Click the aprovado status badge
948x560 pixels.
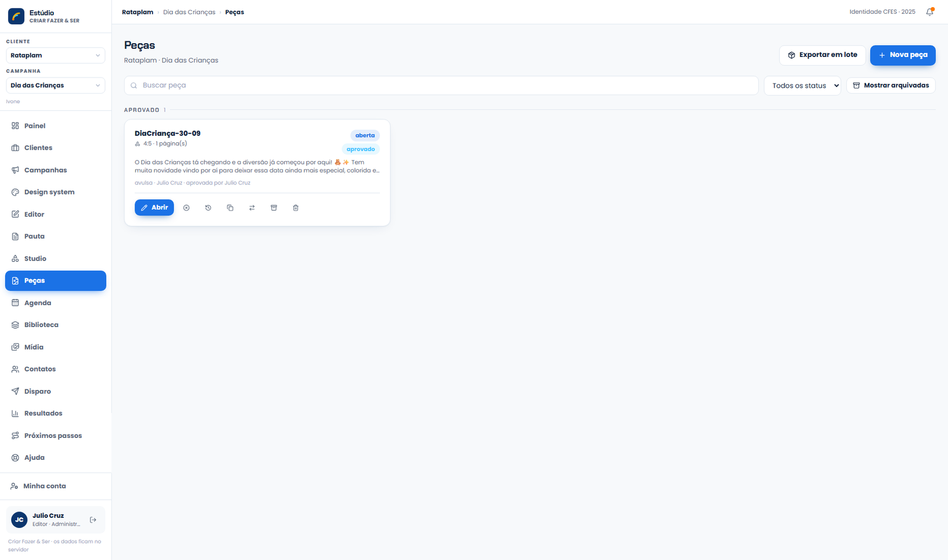click(361, 149)
